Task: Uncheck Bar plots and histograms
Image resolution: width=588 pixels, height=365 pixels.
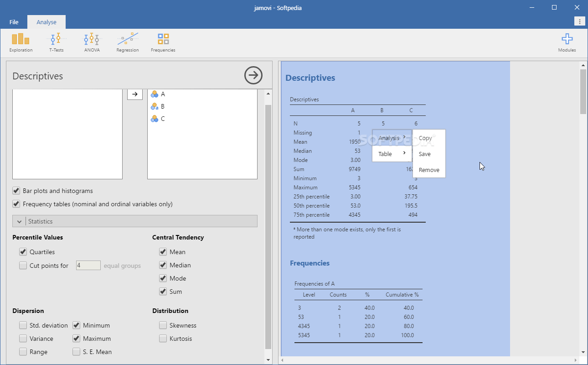Action: (16, 191)
